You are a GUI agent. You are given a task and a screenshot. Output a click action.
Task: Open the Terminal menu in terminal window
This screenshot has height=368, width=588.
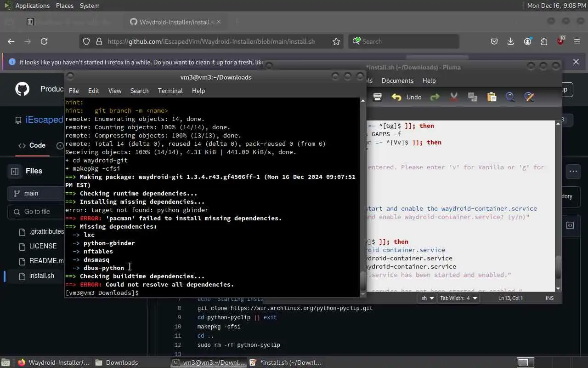[170, 91]
